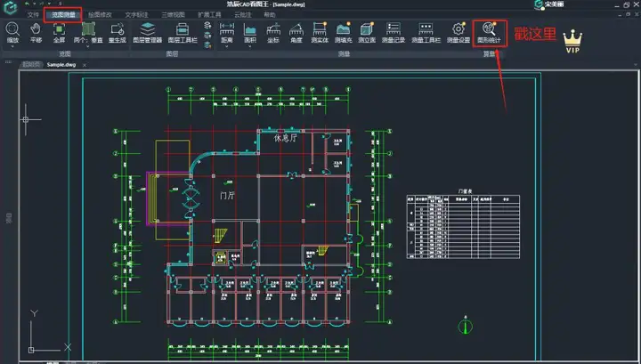This screenshot has width=641, height=364.
Task: Collapse the ribbon with the right-edge chevron
Action: (x=636, y=65)
